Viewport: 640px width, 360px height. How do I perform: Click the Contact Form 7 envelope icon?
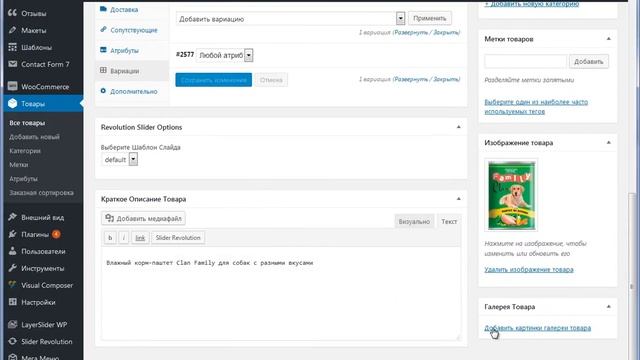click(x=13, y=64)
